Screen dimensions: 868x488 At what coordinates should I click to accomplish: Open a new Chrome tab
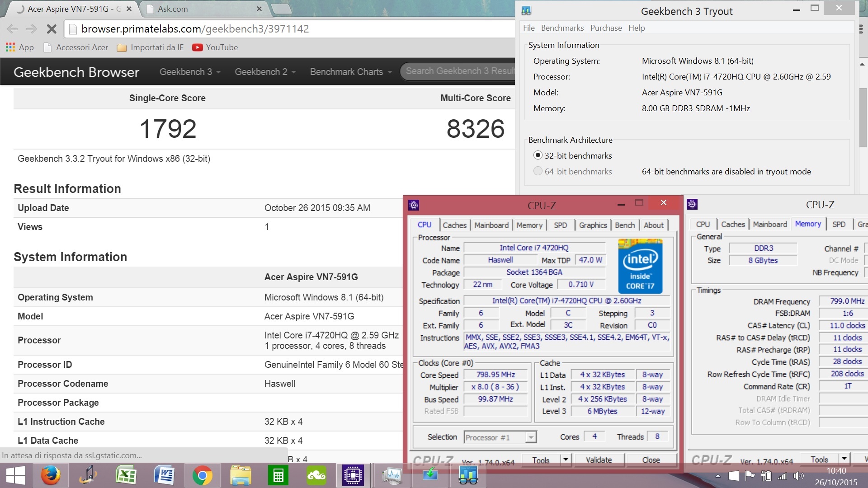281,9
